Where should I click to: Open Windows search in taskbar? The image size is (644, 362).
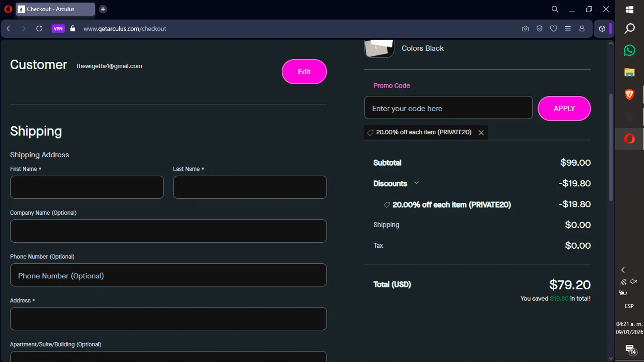point(629,28)
